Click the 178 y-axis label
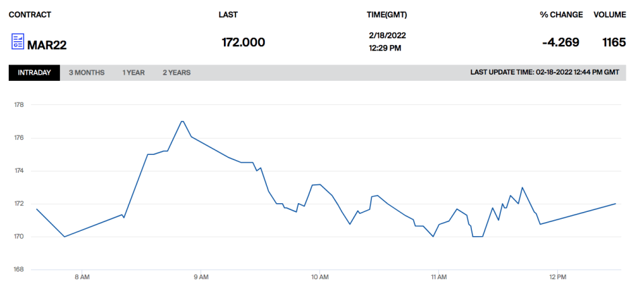This screenshot has width=644, height=286. (x=19, y=105)
